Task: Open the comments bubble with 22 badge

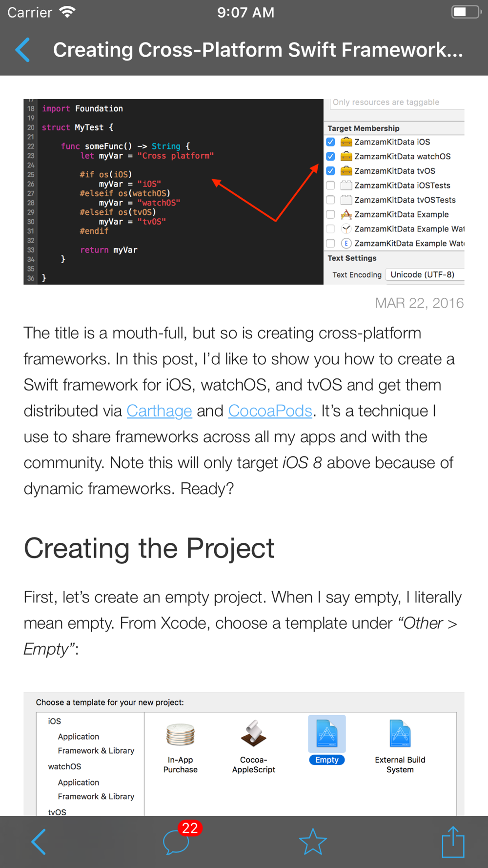Action: [x=177, y=842]
